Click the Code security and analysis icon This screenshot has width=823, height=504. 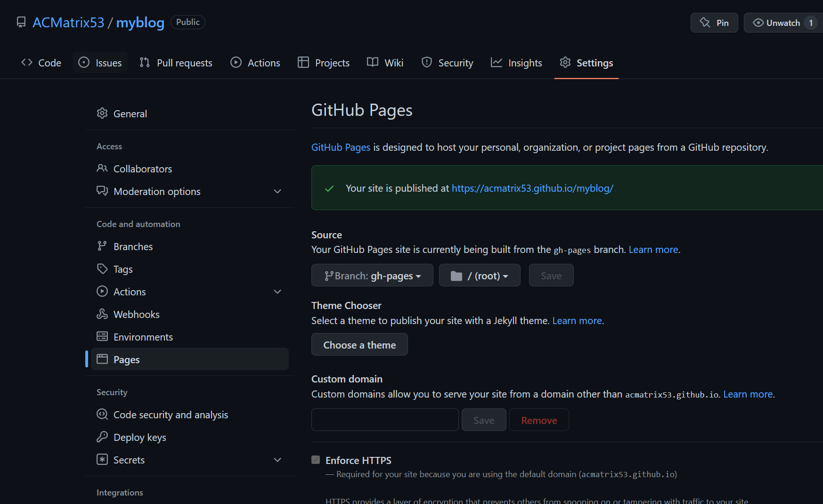102,414
